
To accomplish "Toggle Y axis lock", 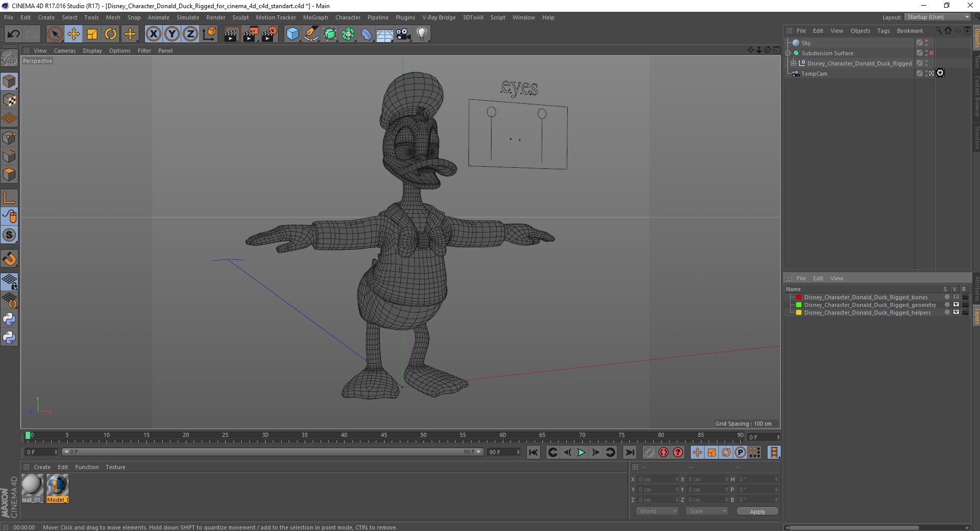I will click(x=172, y=34).
